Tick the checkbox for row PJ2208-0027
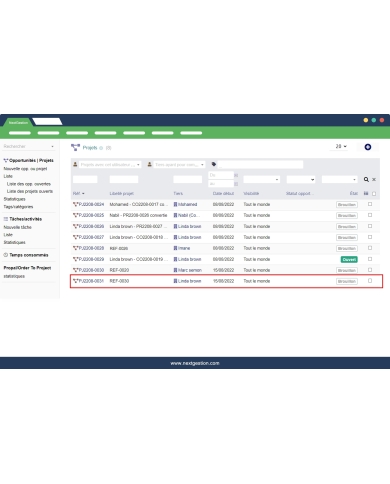390x484 pixels. 370,237
